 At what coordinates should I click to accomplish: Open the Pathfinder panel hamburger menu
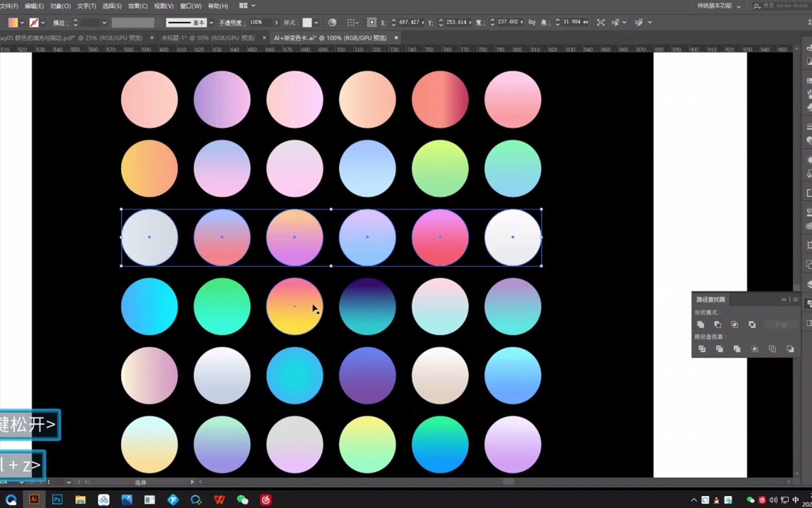coord(796,300)
